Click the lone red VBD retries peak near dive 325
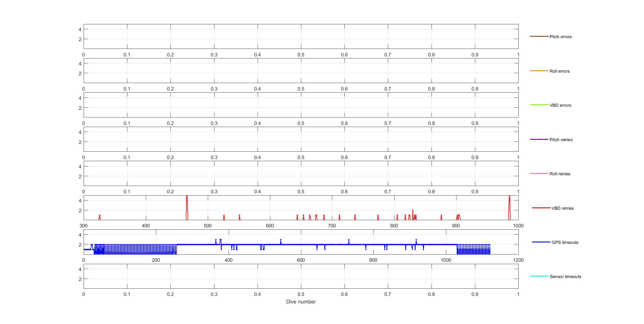Screen dimensions: 644x324 (100, 217)
